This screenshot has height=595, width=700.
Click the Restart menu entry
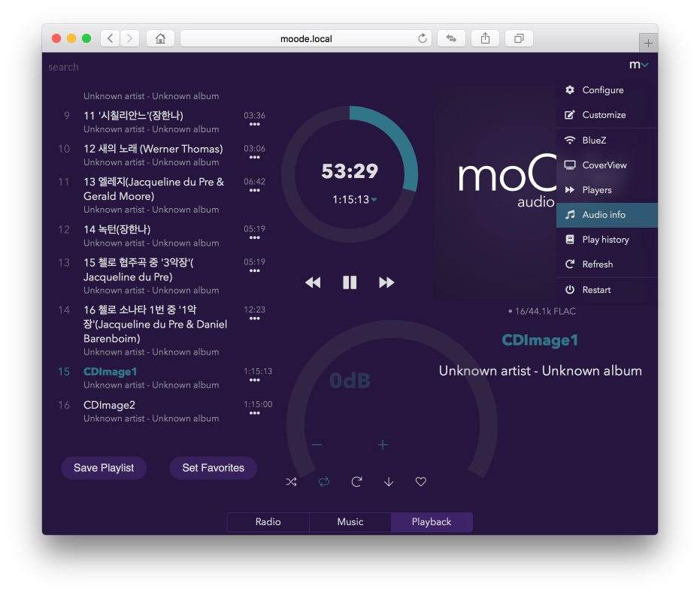tap(608, 290)
